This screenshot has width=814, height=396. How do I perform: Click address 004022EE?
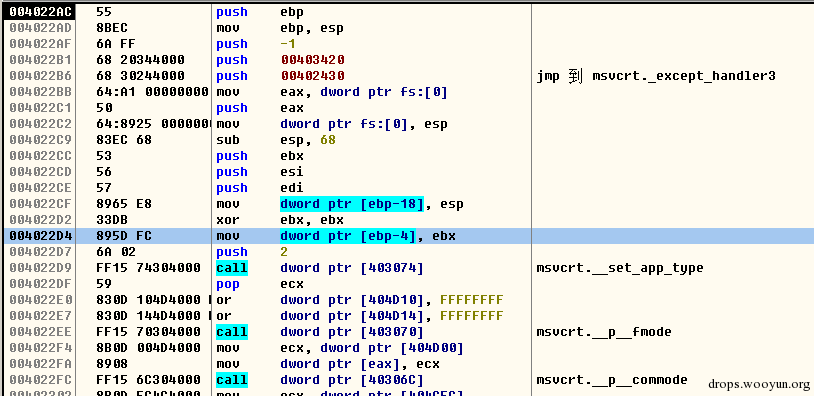coord(40,332)
